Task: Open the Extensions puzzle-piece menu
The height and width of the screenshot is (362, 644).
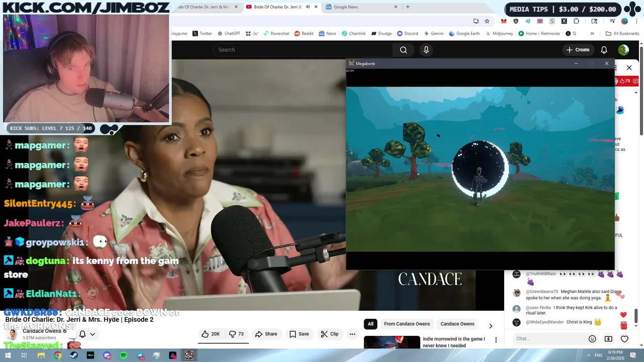Action: (577, 21)
